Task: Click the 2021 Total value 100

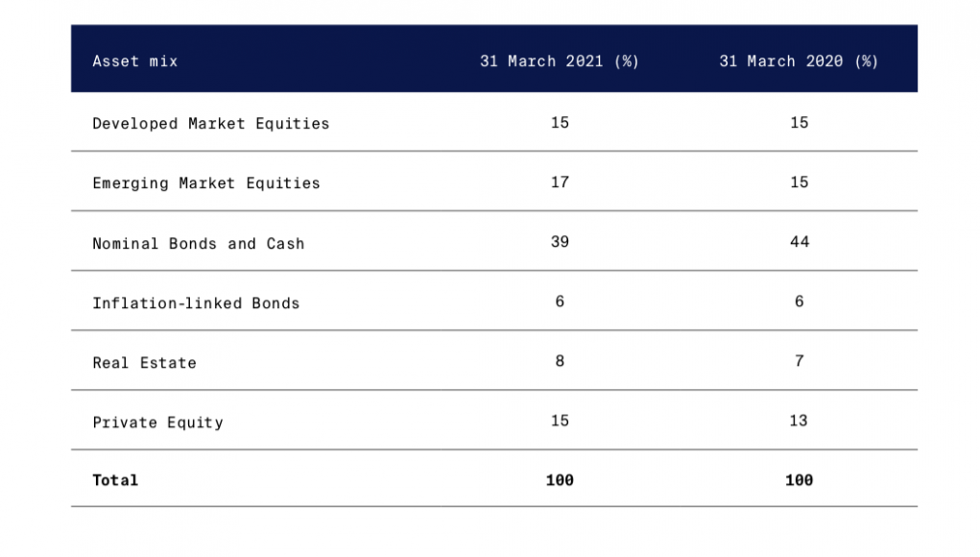Action: coord(560,480)
